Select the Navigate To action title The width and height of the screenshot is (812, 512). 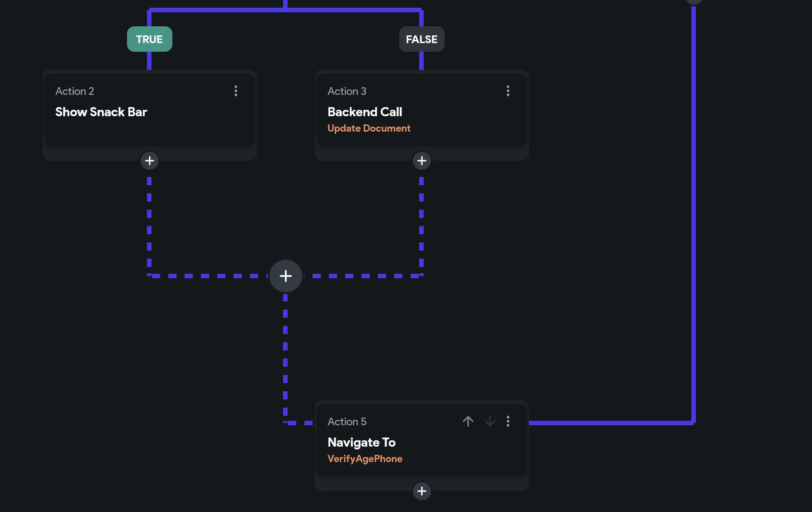362,443
